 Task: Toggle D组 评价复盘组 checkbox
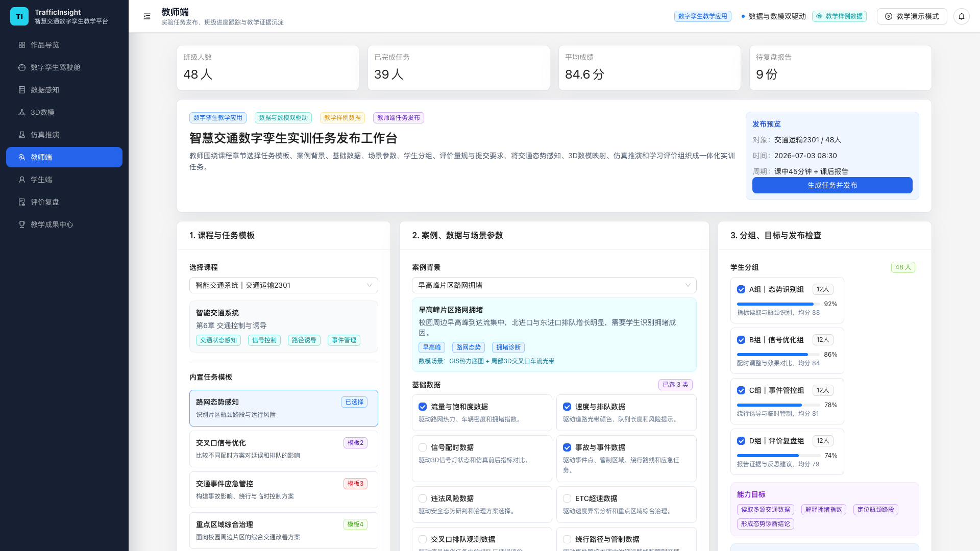coord(741,441)
